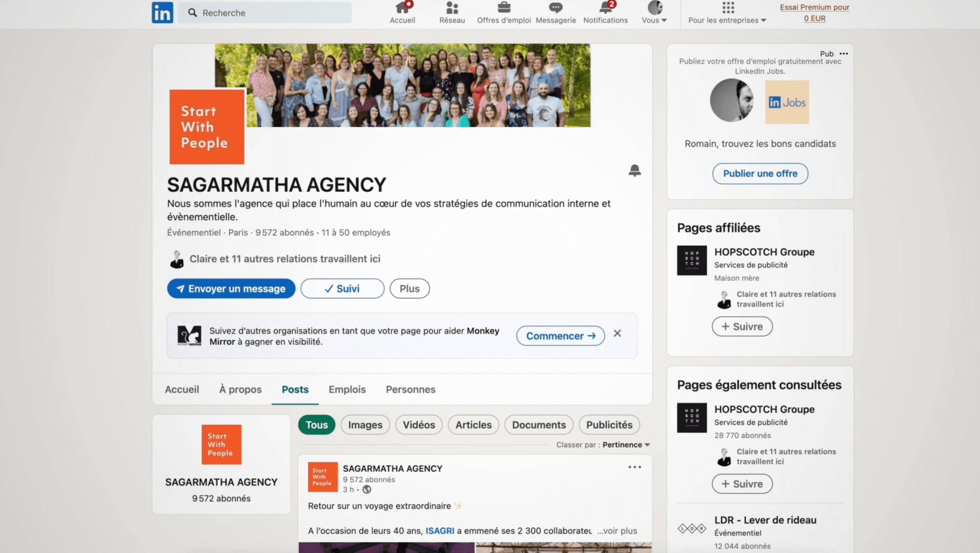The image size is (980, 553).
Task: Click the post visibility globe icon
Action: (x=367, y=489)
